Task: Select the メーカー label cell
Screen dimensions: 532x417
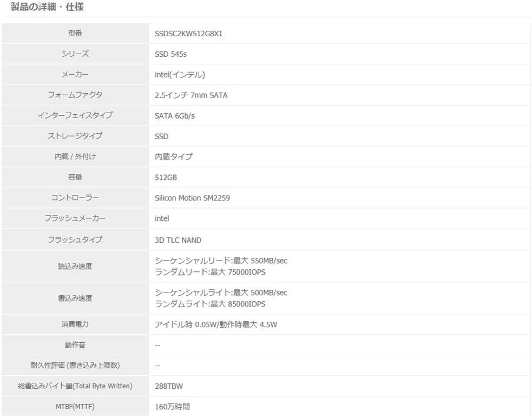Action: pos(75,74)
